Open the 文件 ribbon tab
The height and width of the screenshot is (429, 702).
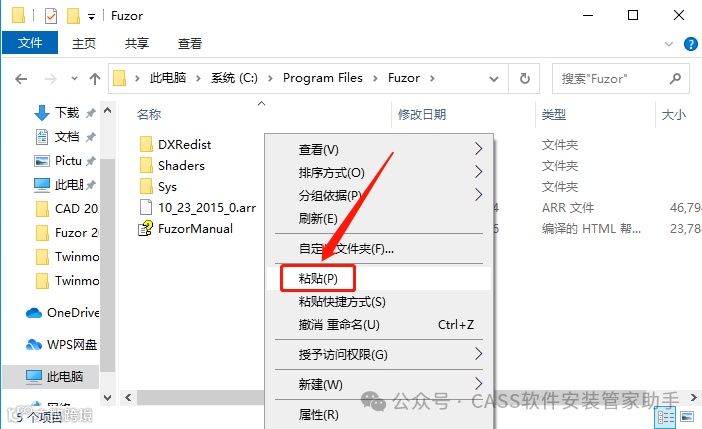(30, 43)
